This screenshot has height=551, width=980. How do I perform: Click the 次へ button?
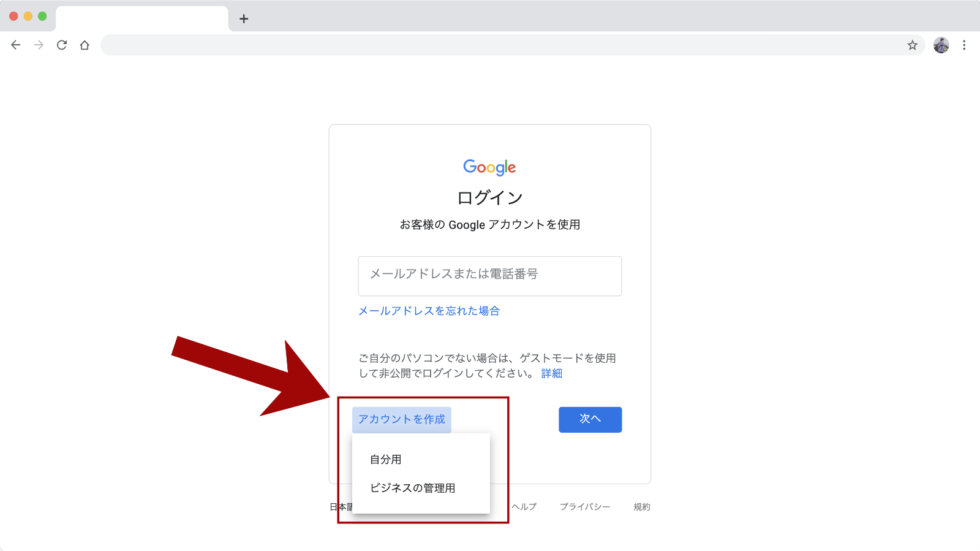click(590, 419)
